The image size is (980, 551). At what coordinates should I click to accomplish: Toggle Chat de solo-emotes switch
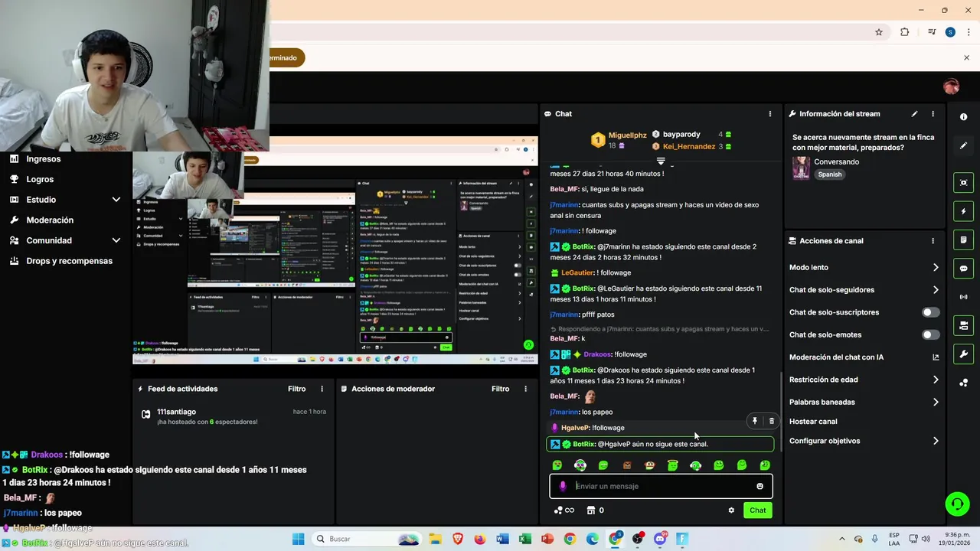tap(930, 334)
